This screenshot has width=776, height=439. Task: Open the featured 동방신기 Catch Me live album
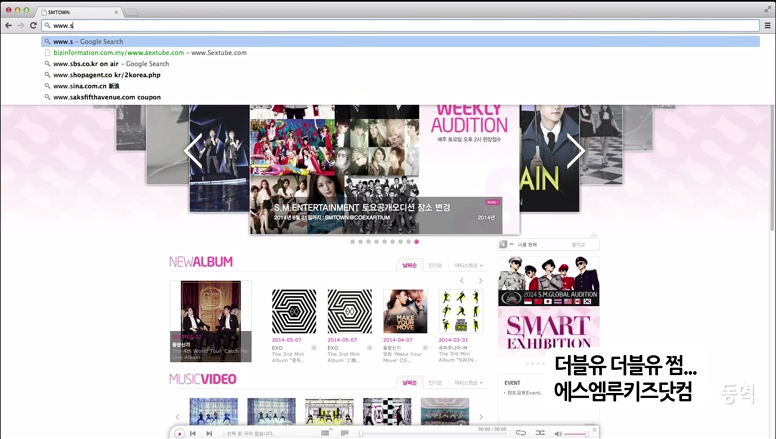(211, 321)
